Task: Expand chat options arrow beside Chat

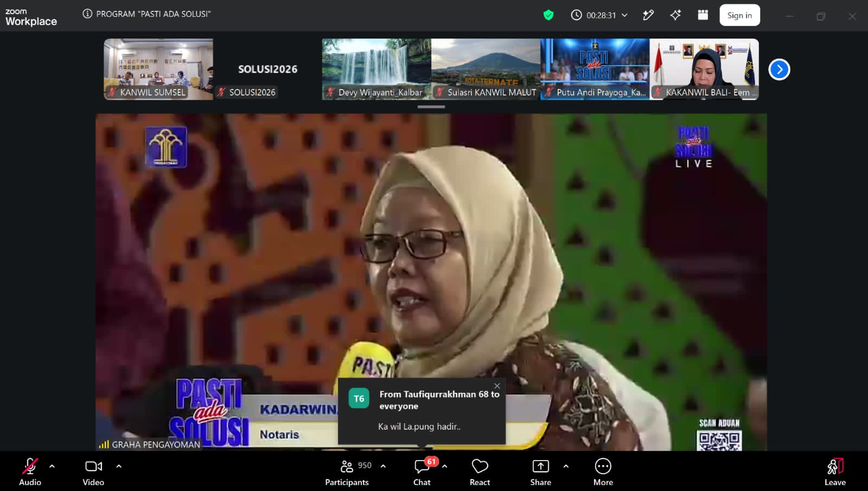Action: (445, 466)
